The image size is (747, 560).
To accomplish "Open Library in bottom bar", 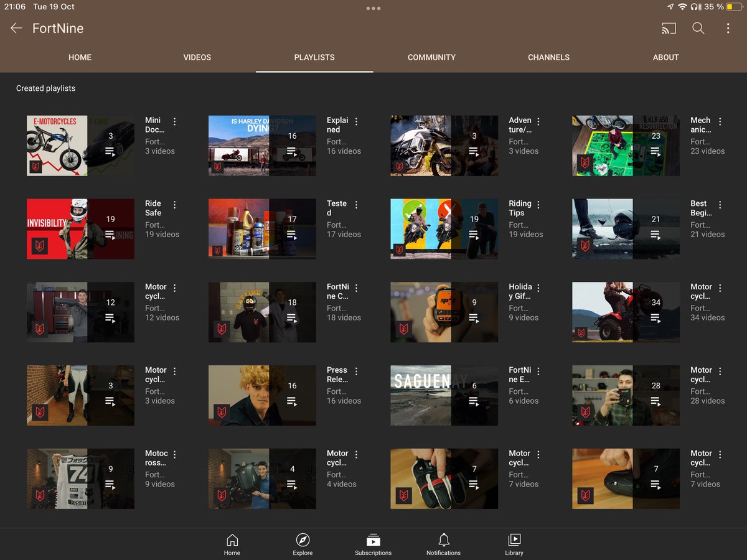I will [x=514, y=544].
